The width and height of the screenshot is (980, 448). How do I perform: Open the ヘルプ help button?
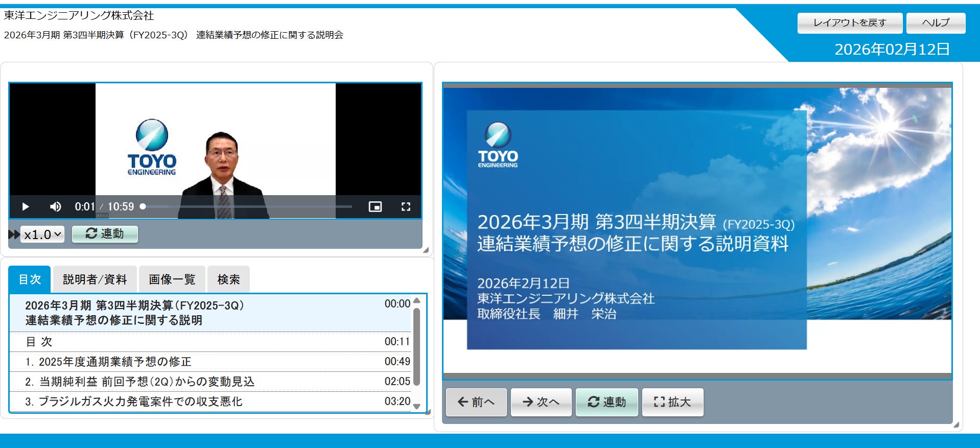[x=936, y=23]
